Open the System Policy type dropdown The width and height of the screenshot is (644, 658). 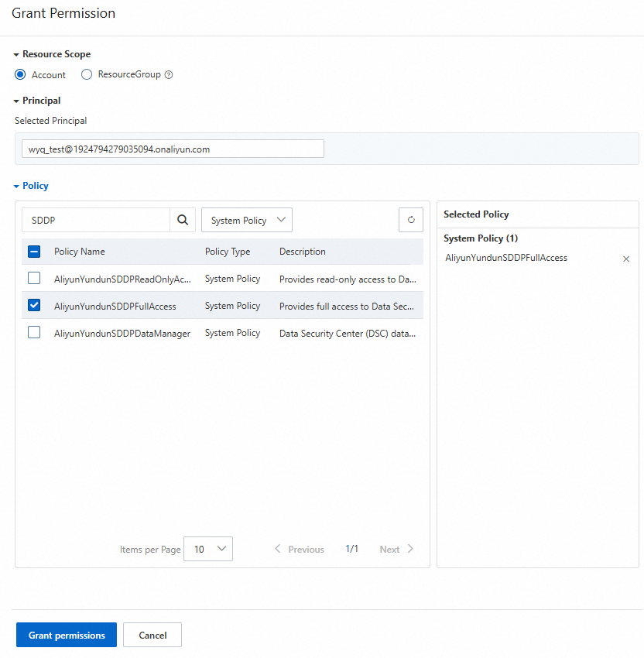(247, 220)
